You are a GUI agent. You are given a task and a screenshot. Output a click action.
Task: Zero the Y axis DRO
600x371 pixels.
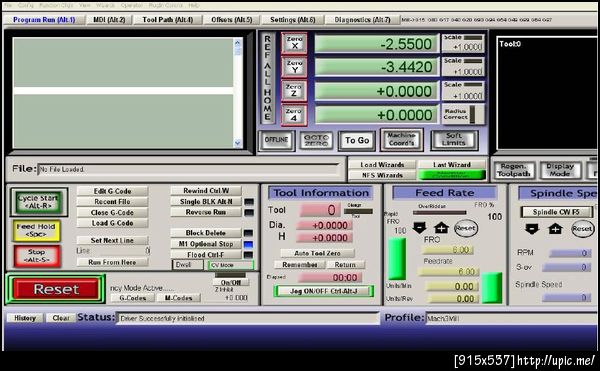coord(294,67)
